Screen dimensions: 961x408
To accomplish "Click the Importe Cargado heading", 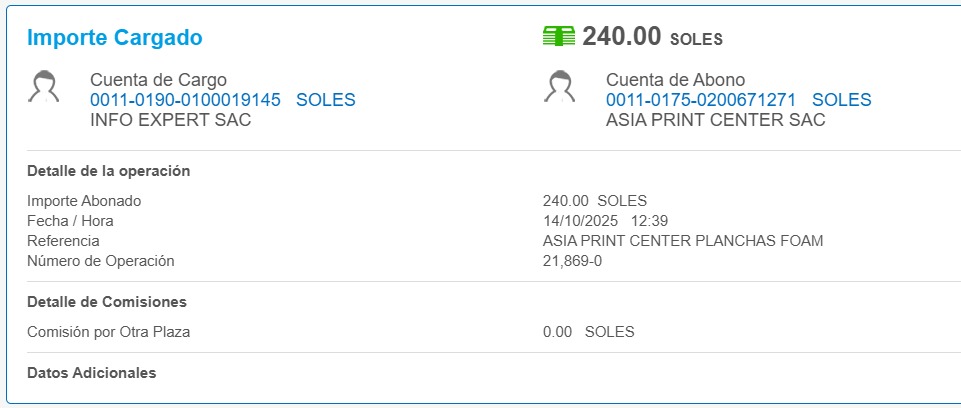I will click(115, 38).
